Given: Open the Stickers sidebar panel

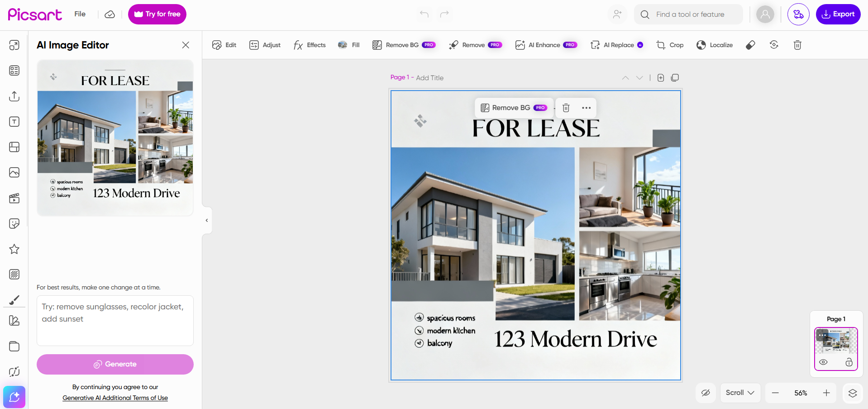Looking at the screenshot, I should point(14,223).
